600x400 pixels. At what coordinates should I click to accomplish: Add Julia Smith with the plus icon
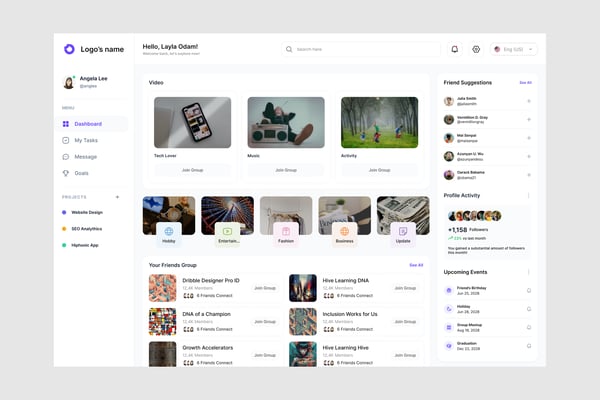point(529,101)
